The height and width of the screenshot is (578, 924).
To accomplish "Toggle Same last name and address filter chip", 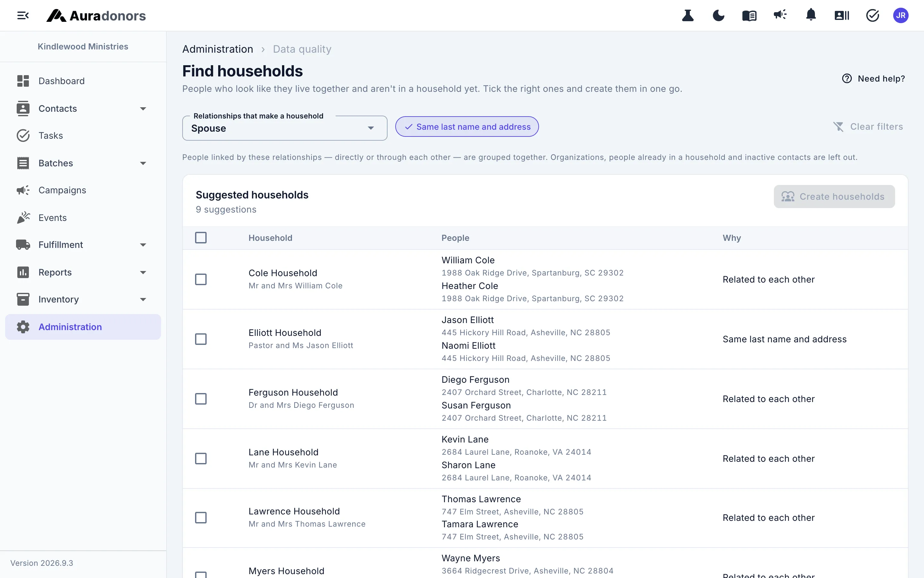I will click(x=467, y=127).
